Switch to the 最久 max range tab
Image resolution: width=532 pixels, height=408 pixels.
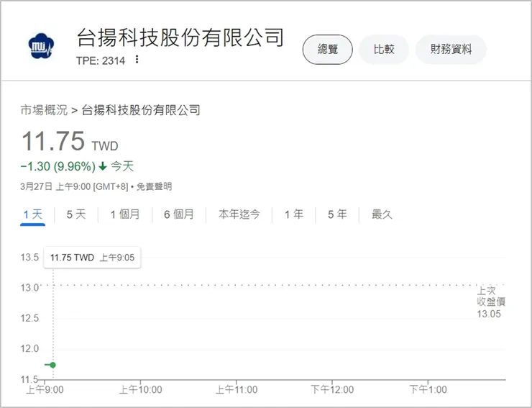tap(382, 214)
